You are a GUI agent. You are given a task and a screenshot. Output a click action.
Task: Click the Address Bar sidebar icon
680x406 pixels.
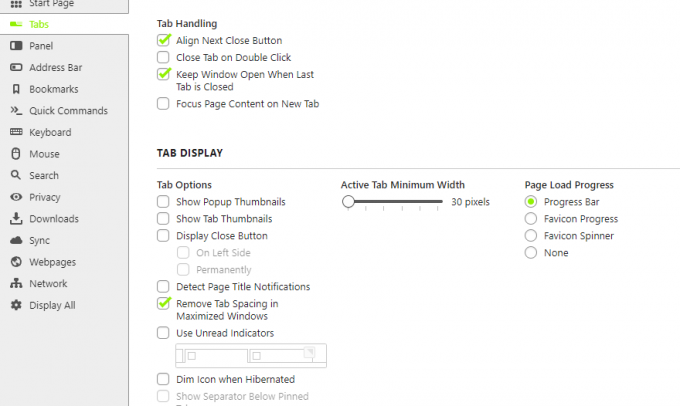pyautogui.click(x=16, y=67)
